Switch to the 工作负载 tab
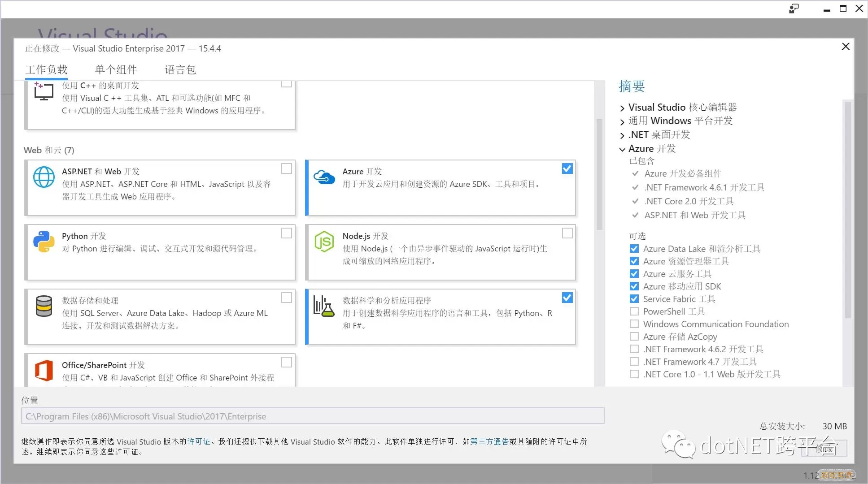This screenshot has height=484, width=868. [47, 69]
